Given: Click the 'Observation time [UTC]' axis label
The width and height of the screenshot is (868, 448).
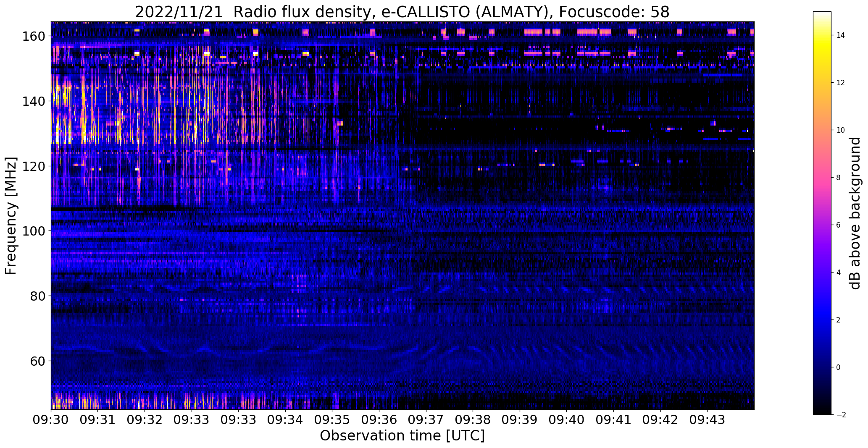Looking at the screenshot, I should click(402, 435).
